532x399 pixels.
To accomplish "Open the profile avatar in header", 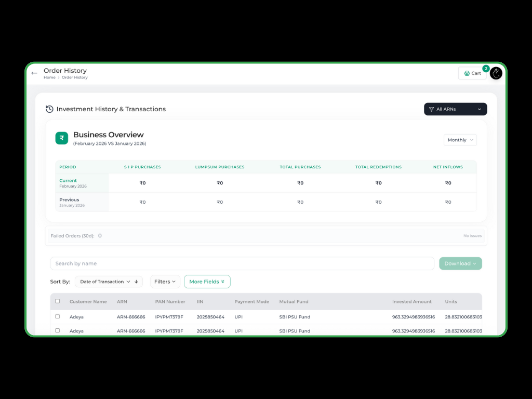I will pos(496,73).
